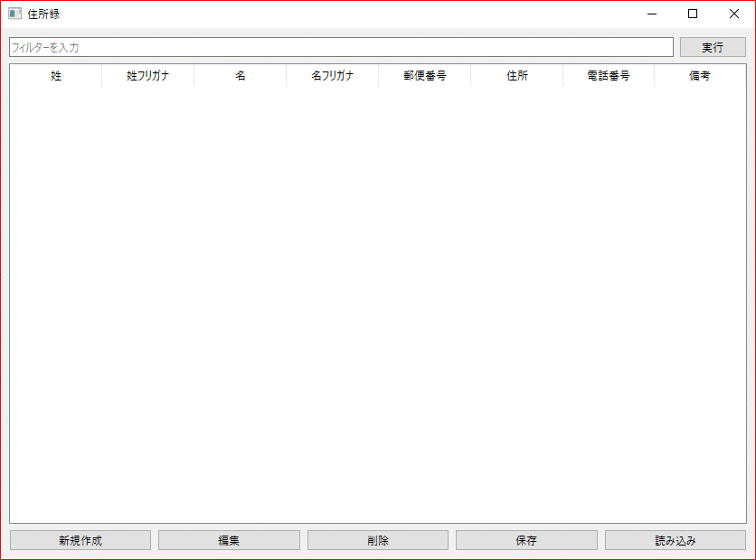Click the フィルターを入力 filter input field

click(x=341, y=47)
